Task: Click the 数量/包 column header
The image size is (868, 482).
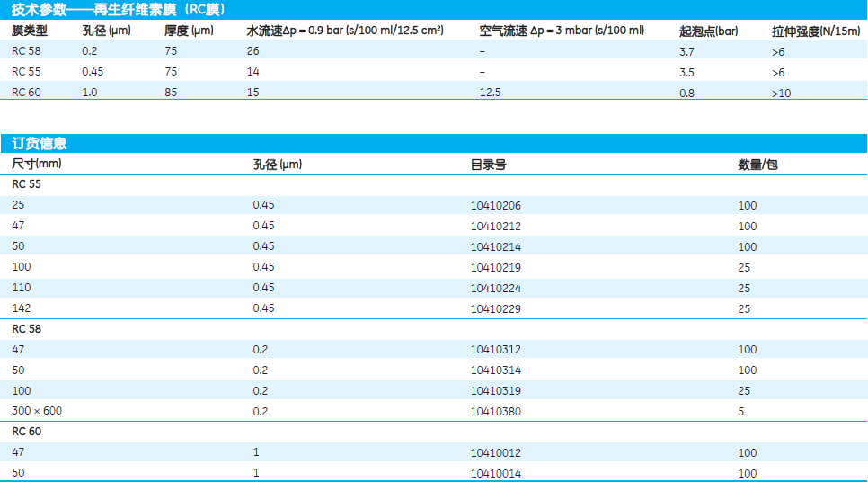Action: pos(757,165)
